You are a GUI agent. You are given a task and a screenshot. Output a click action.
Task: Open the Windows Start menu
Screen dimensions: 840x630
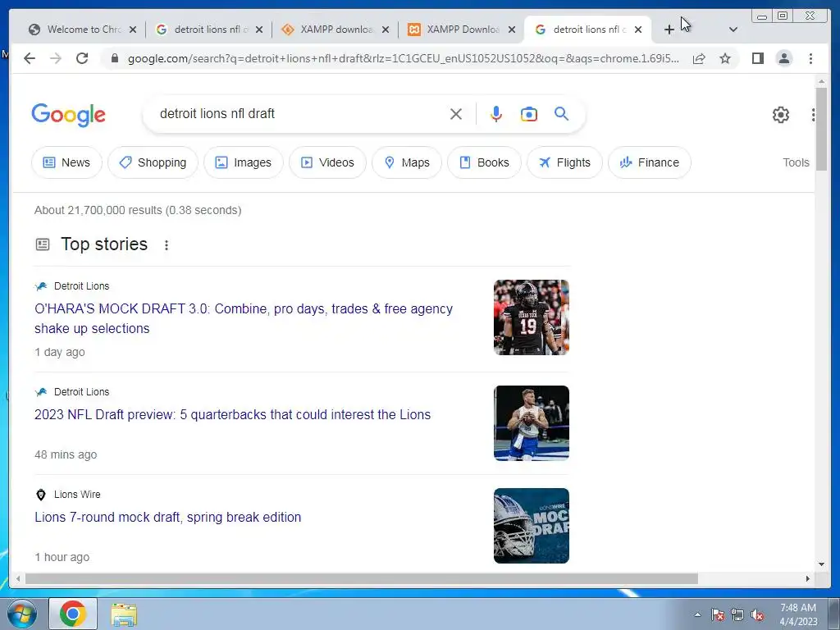click(x=22, y=614)
